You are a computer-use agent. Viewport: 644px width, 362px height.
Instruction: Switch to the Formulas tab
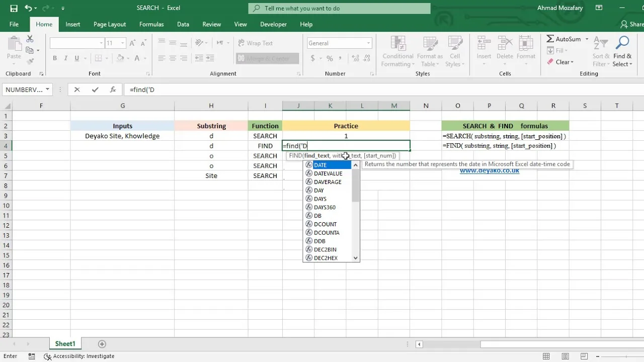point(151,24)
